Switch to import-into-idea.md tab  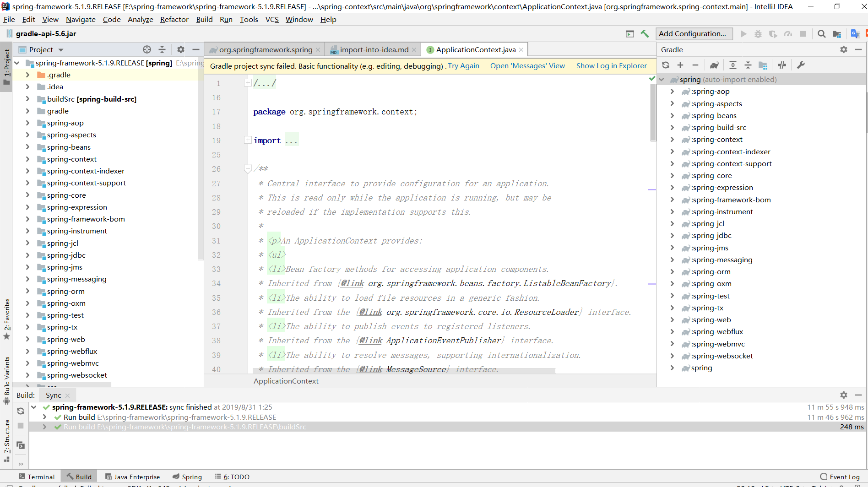point(374,49)
